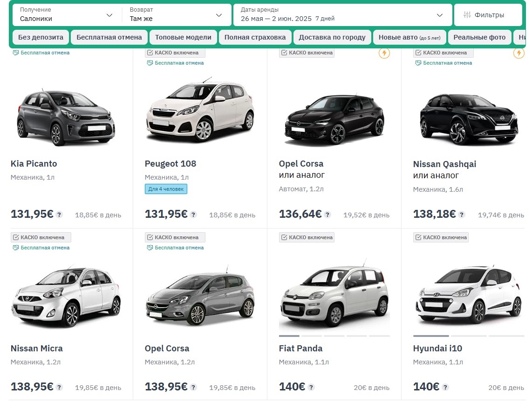Select the Новые авто filter chip
The width and height of the screenshot is (532, 403).
(x=409, y=37)
